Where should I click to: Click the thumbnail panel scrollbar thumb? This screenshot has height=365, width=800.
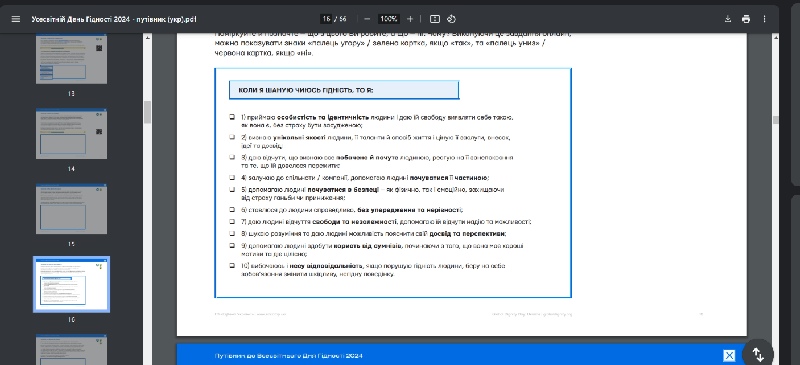148,112
